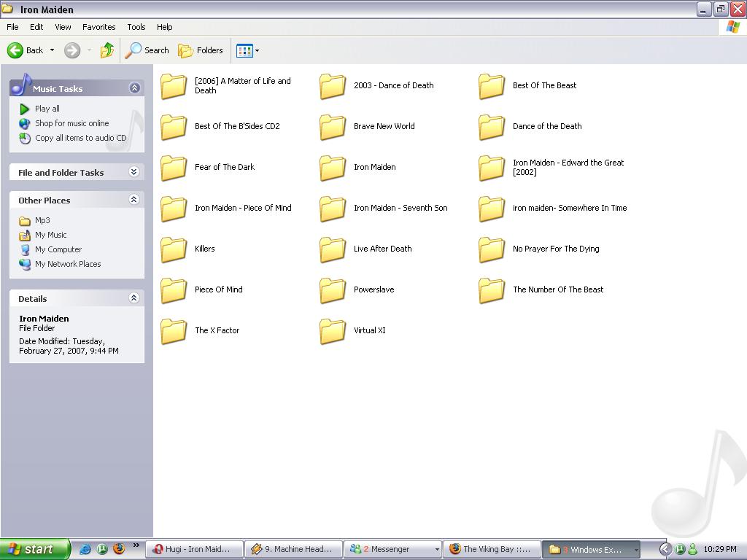Click the uTorrent icon in system tray

[680, 549]
